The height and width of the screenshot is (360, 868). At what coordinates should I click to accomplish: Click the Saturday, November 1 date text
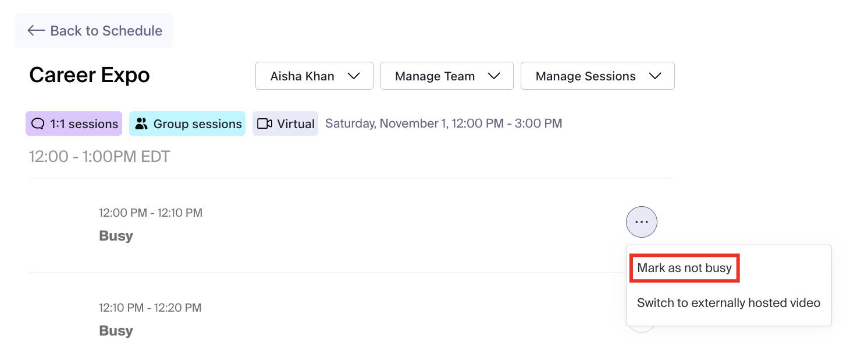coord(443,123)
